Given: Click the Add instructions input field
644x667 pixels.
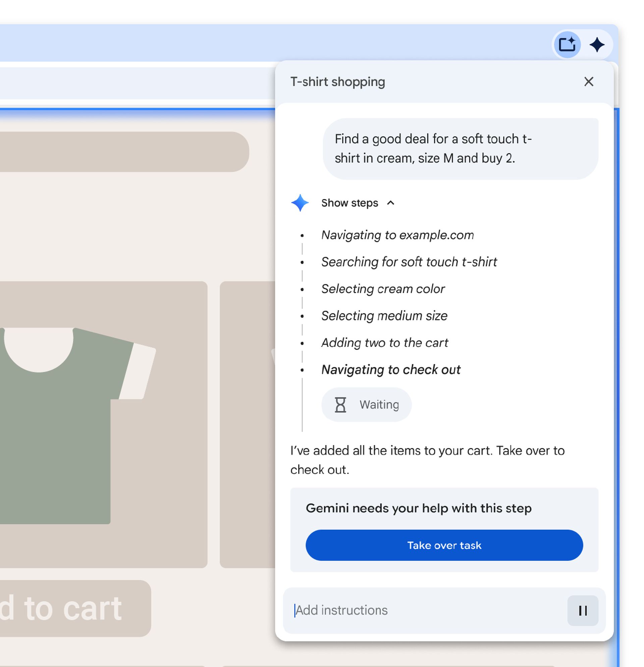Looking at the screenshot, I should coord(374,610).
